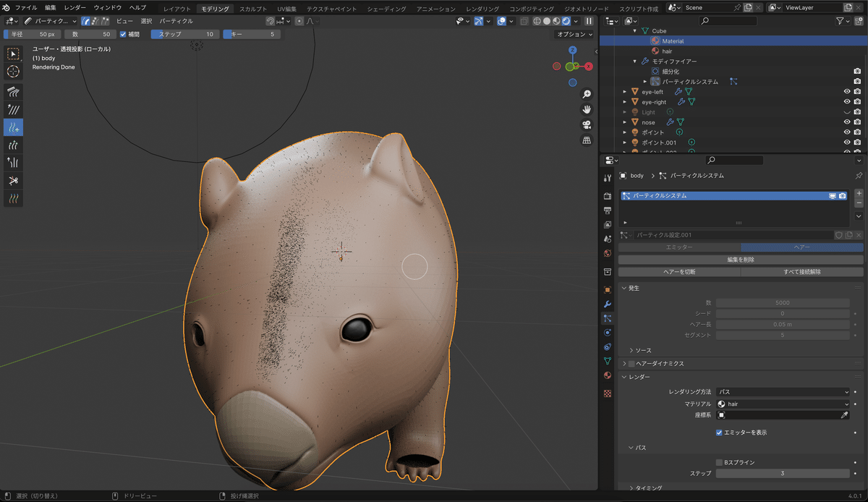Open the Tool properties tab
This screenshot has width=868, height=502.
(608, 178)
